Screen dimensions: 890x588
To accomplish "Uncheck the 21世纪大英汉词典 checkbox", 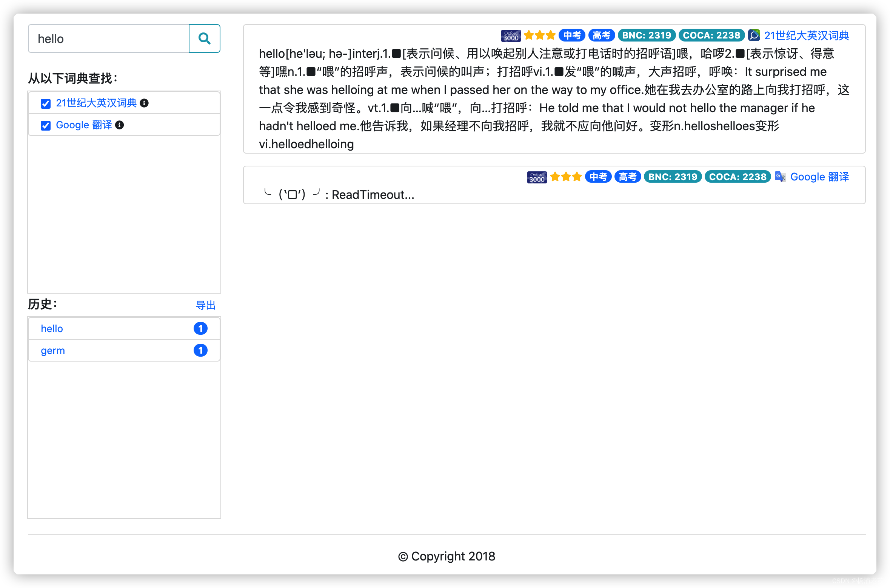I will click(x=46, y=103).
